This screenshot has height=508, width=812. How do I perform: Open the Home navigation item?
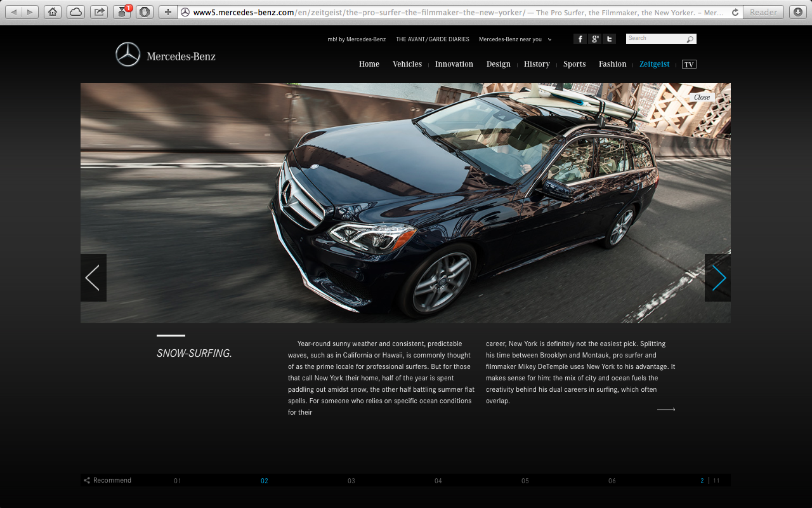pyautogui.click(x=369, y=64)
